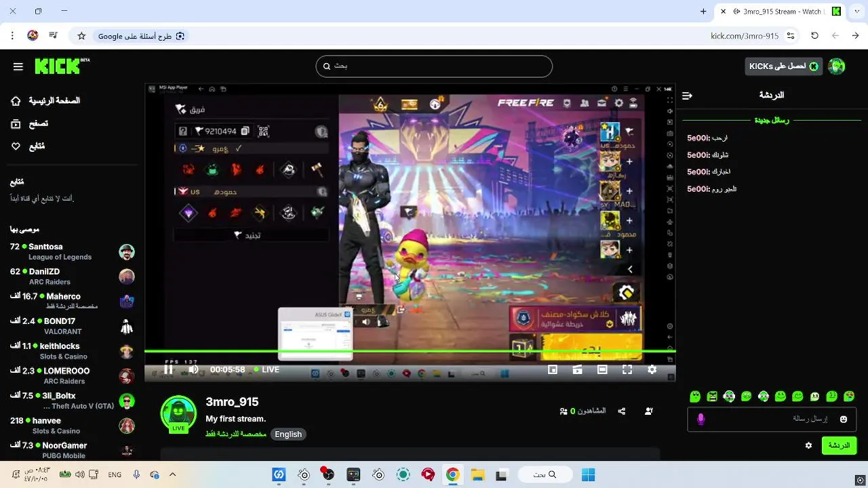Click the follow user icon beside share
The image size is (868, 488).
(649, 411)
